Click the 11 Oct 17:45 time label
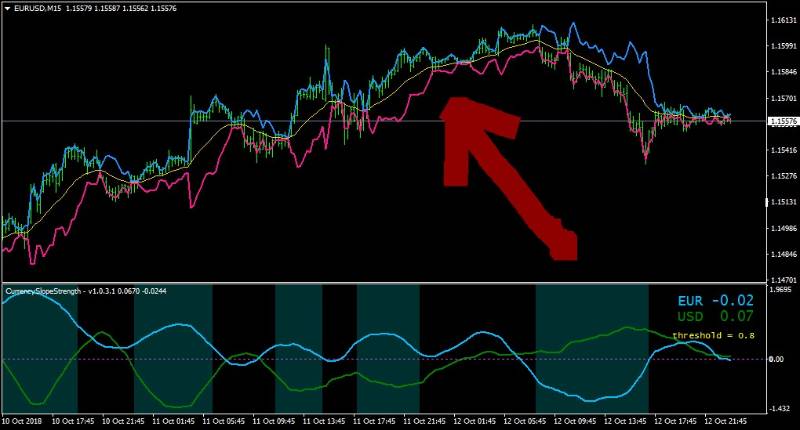The height and width of the screenshot is (430, 800). pyautogui.click(x=374, y=421)
